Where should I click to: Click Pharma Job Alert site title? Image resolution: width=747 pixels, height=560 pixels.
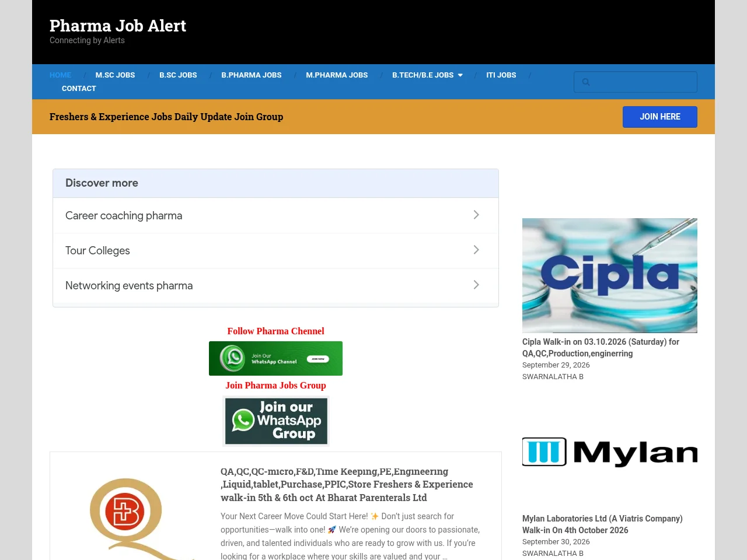pyautogui.click(x=118, y=26)
